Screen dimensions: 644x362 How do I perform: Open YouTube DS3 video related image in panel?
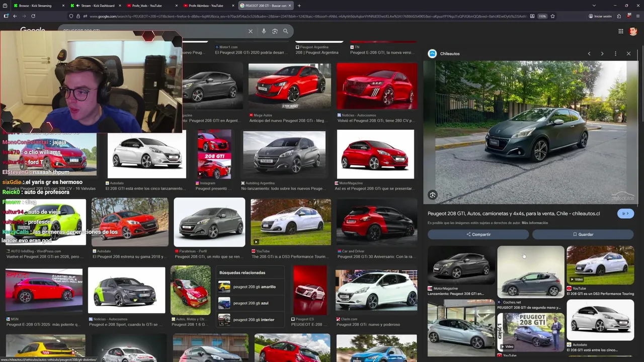[600, 265]
